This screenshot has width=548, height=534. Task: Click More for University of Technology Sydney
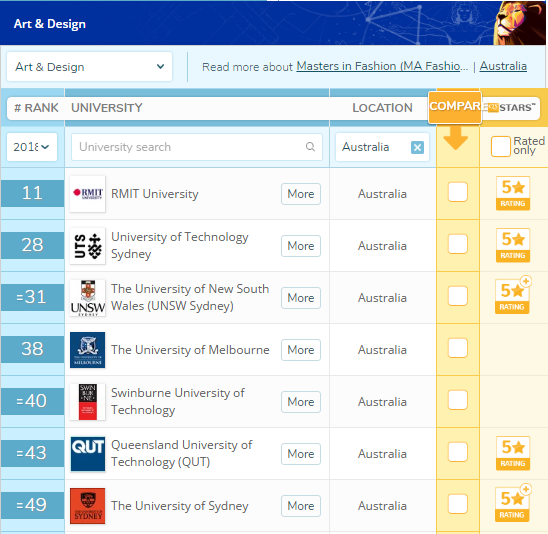301,246
